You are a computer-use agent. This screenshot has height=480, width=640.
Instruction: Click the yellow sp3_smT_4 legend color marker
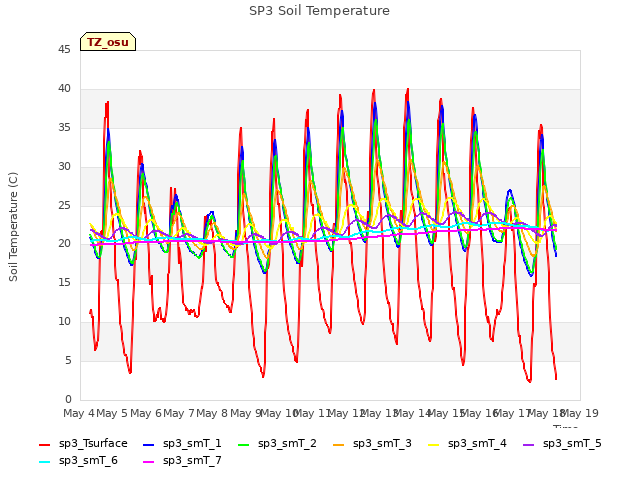click(x=433, y=444)
